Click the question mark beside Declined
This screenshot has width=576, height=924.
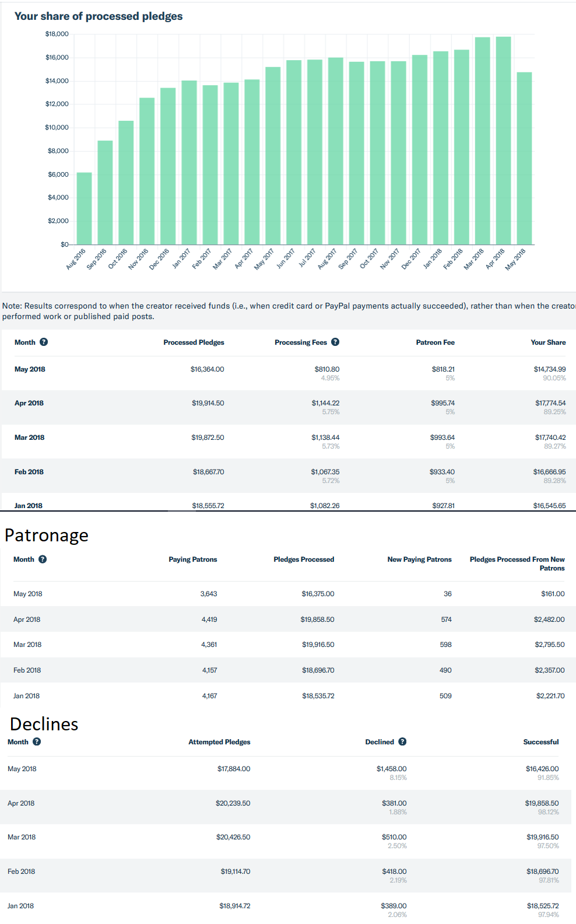click(x=402, y=742)
